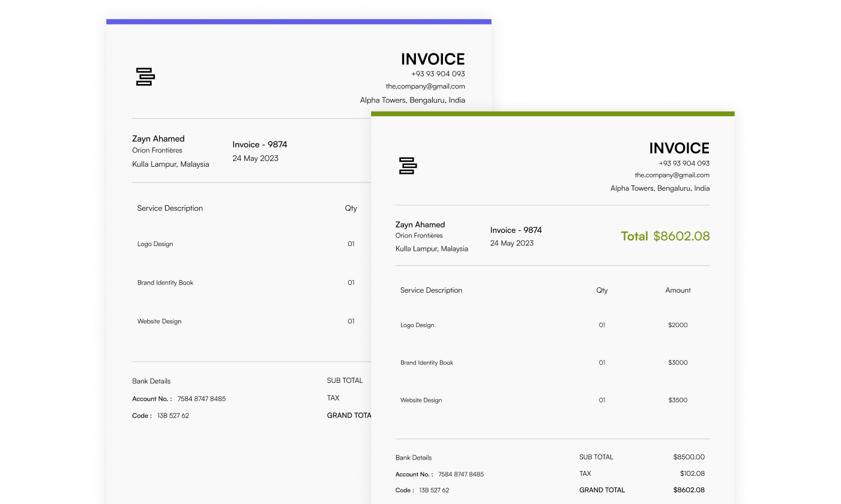Image resolution: width=841 pixels, height=504 pixels.
Task: Select Logo Design row on green invoice
Action: click(x=417, y=325)
